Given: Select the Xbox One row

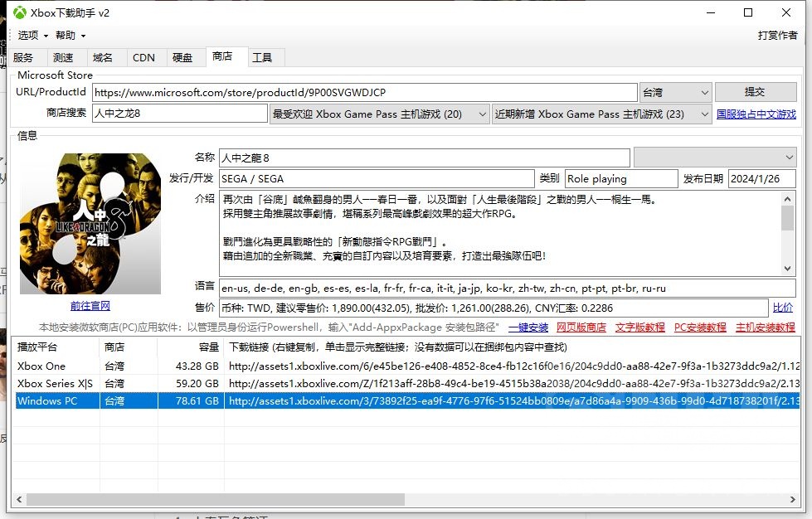Looking at the screenshot, I should point(408,366).
